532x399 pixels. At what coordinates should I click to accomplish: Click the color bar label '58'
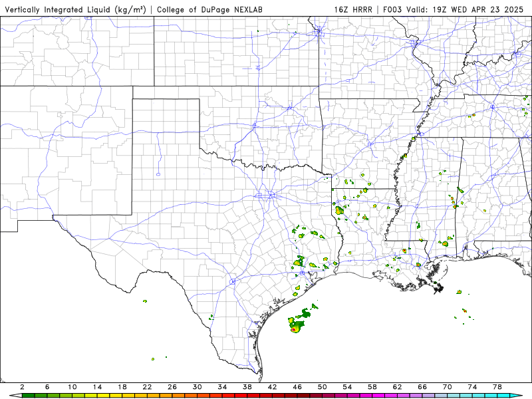(372, 387)
